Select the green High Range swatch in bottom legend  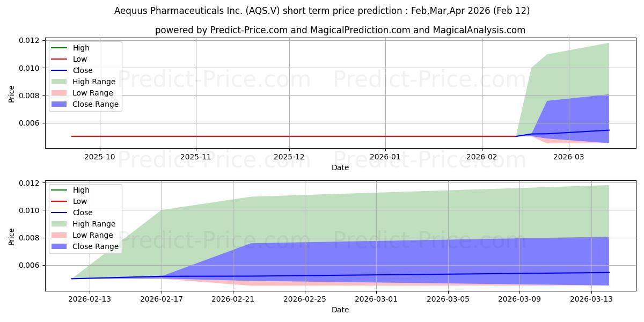point(61,224)
